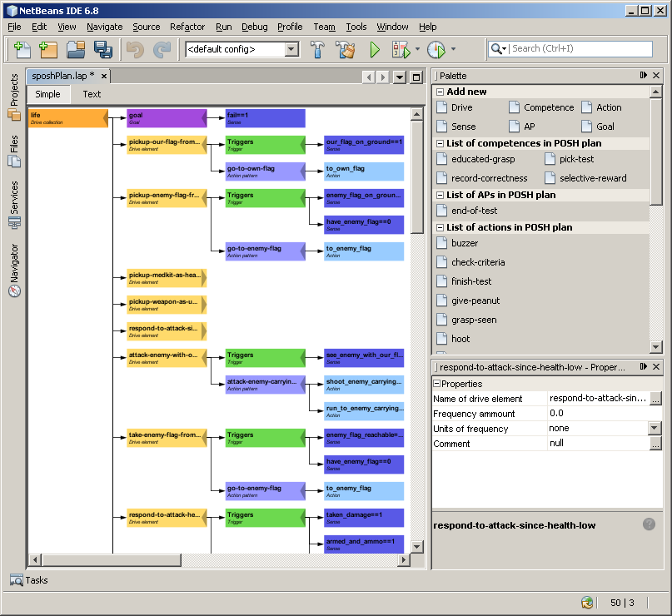Screen dimensions: 672x616
Task: Run the project with green arrow
Action: point(375,49)
